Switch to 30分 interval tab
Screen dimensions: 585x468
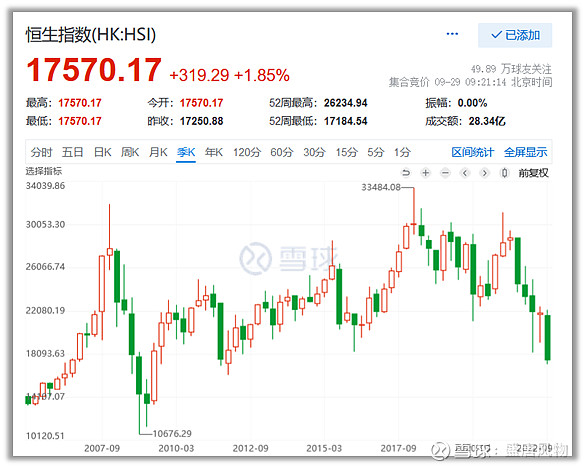click(x=314, y=152)
